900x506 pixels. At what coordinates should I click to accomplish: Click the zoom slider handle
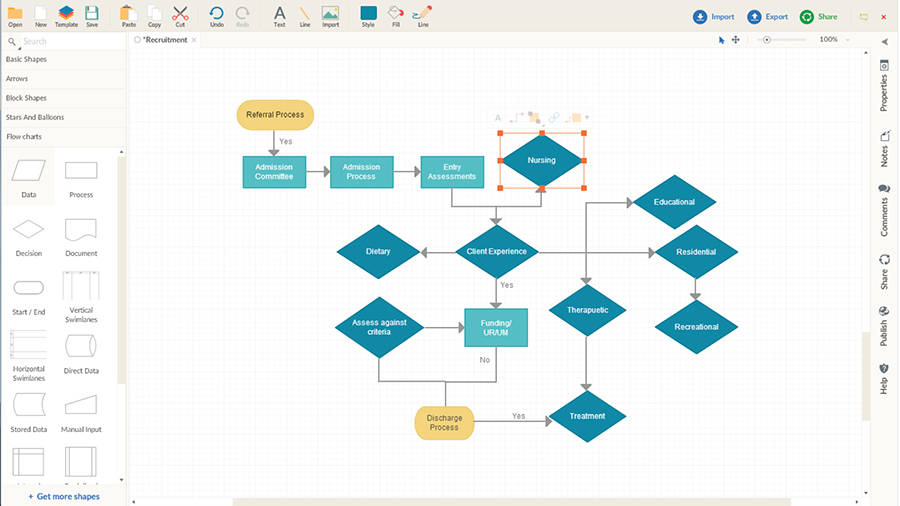coord(766,40)
